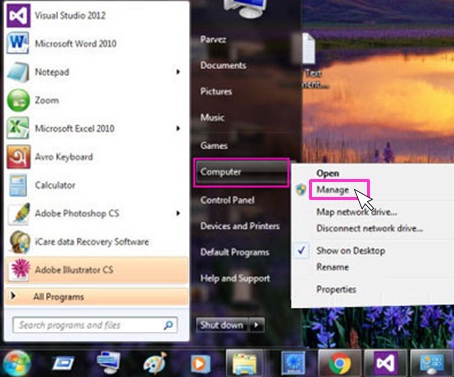454x377 pixels.
Task: Open Microsoft Excel 2010 icon
Action: click(18, 128)
